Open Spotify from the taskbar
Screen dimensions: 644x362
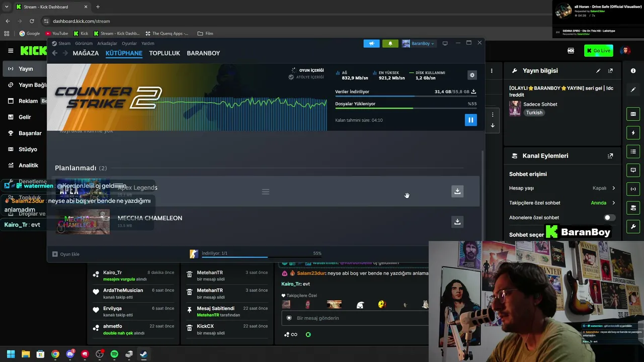tap(114, 354)
